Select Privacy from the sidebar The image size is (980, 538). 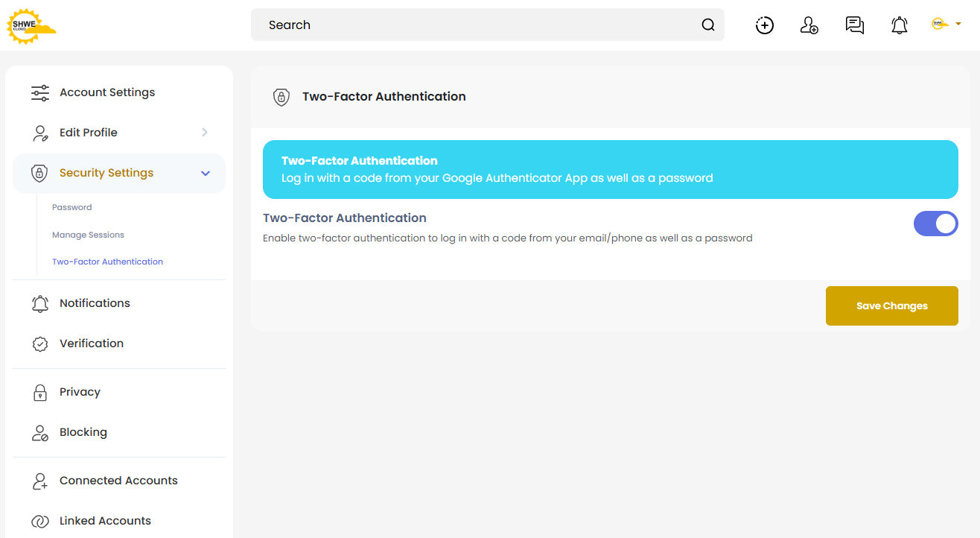(x=119, y=392)
